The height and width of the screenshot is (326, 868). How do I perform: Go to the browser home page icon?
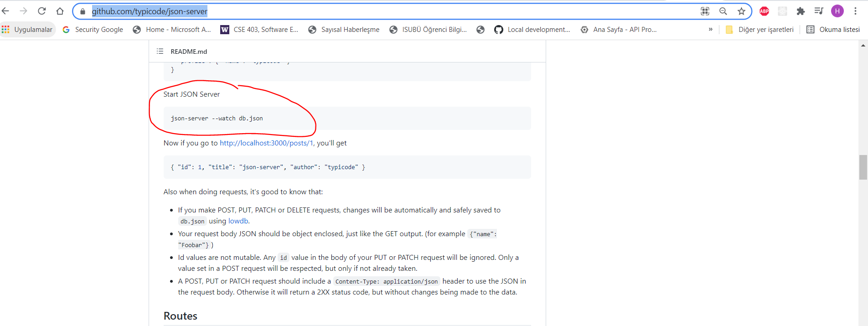point(60,11)
